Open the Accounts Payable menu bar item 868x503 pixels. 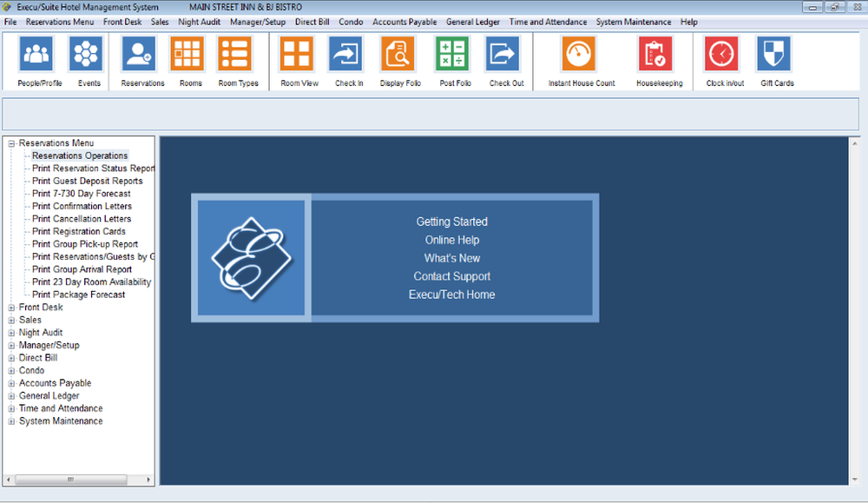click(404, 23)
